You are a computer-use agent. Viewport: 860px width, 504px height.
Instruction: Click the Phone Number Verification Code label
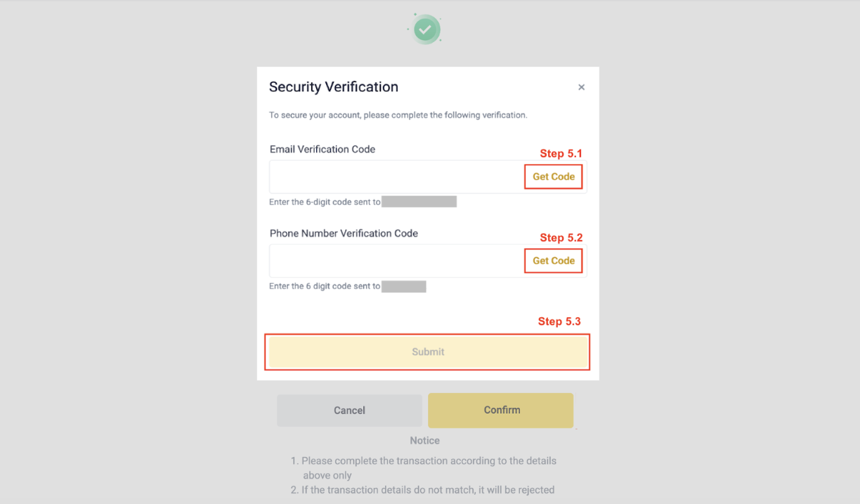point(344,234)
